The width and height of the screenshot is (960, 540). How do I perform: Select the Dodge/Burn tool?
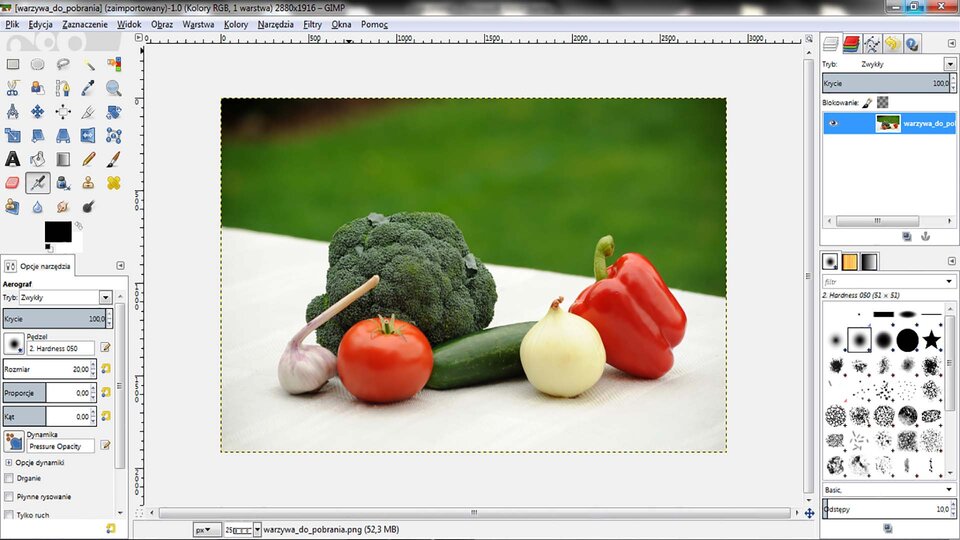tap(88, 207)
